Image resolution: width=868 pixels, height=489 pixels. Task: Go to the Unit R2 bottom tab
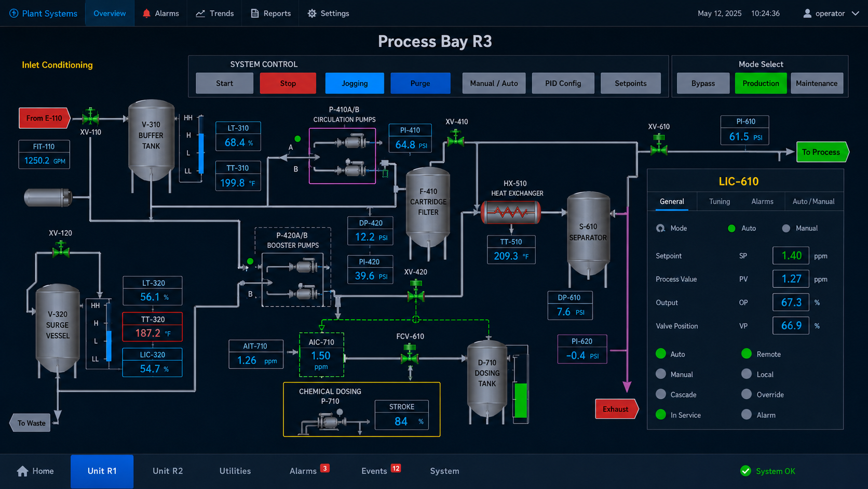click(x=168, y=471)
